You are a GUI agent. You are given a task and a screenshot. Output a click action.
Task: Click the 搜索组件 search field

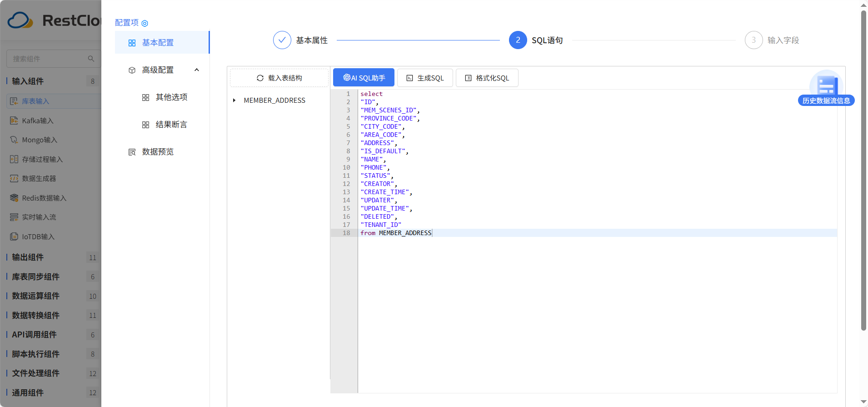[x=54, y=59]
